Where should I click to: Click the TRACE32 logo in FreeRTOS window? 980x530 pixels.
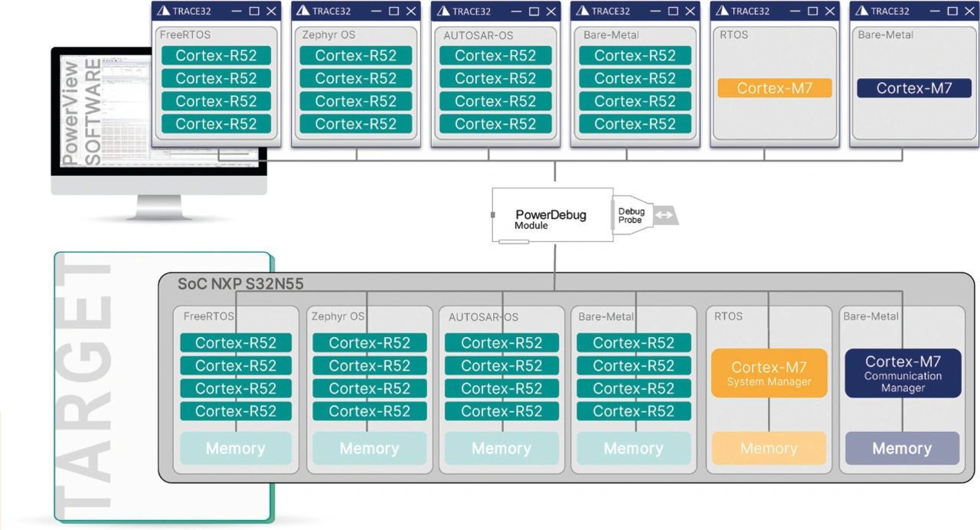[x=163, y=11]
